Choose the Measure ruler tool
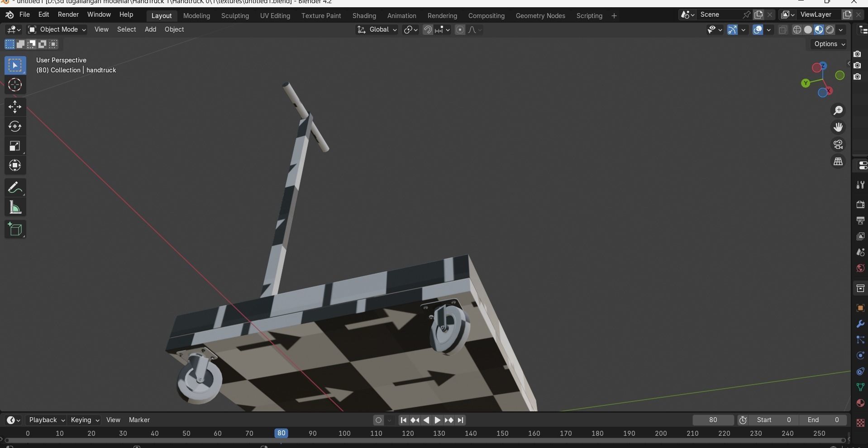868x448 pixels. click(x=15, y=208)
